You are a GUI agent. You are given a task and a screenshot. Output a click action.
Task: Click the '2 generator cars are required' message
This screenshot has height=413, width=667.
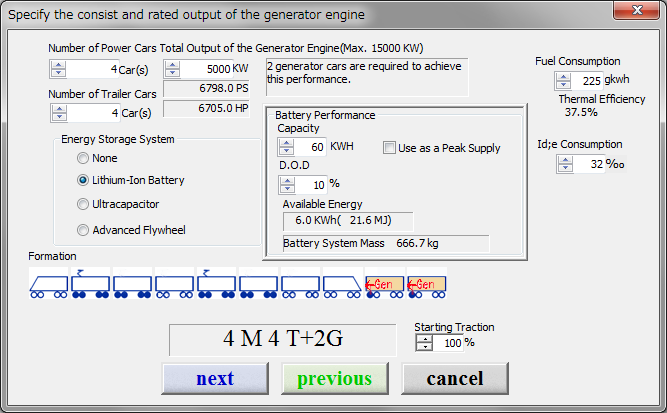(367, 77)
